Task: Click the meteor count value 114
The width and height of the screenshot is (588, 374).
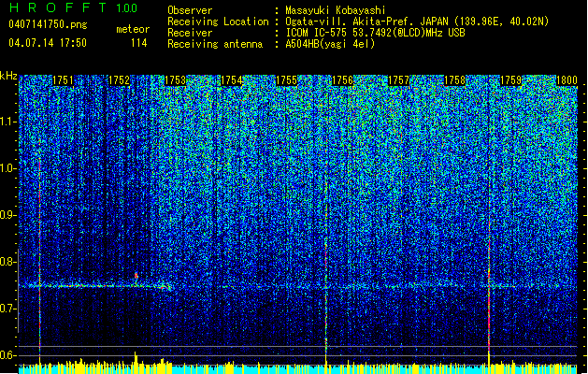Action: click(138, 43)
